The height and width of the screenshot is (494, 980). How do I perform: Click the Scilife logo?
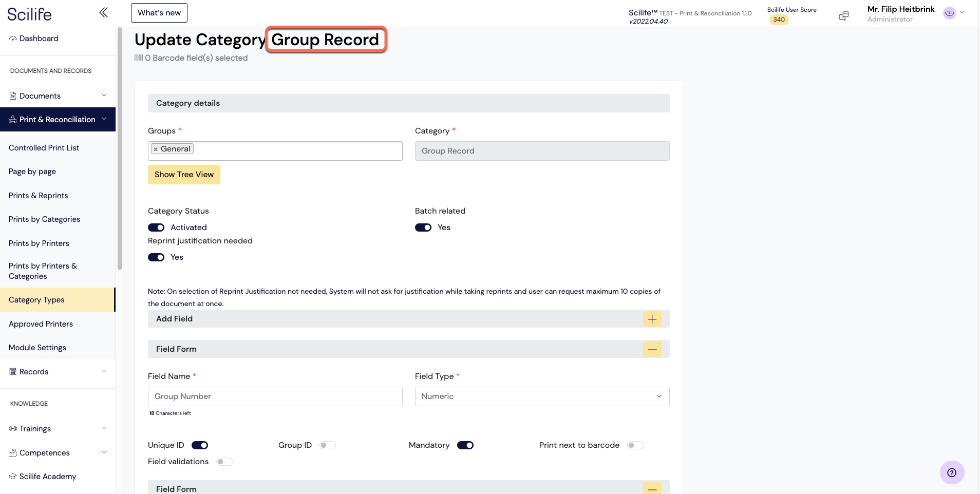(x=30, y=14)
